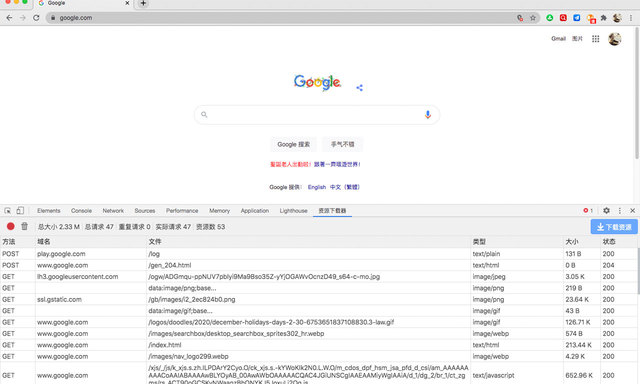This screenshot has height=384, width=640.
Task: Click the page vertical scrollbar
Action: click(x=636, y=94)
